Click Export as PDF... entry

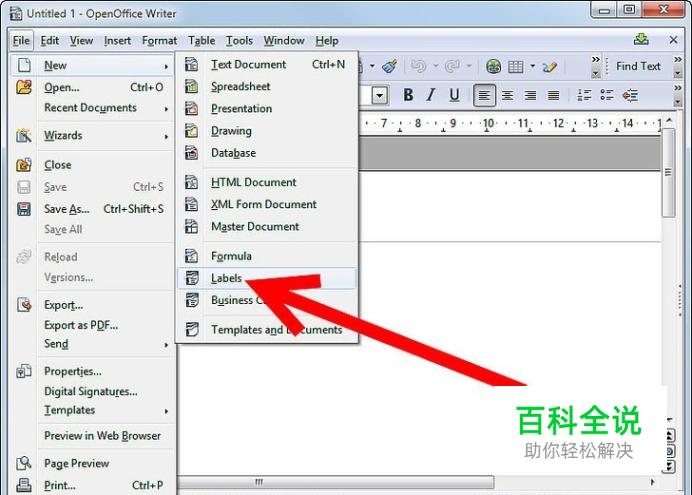point(81,326)
